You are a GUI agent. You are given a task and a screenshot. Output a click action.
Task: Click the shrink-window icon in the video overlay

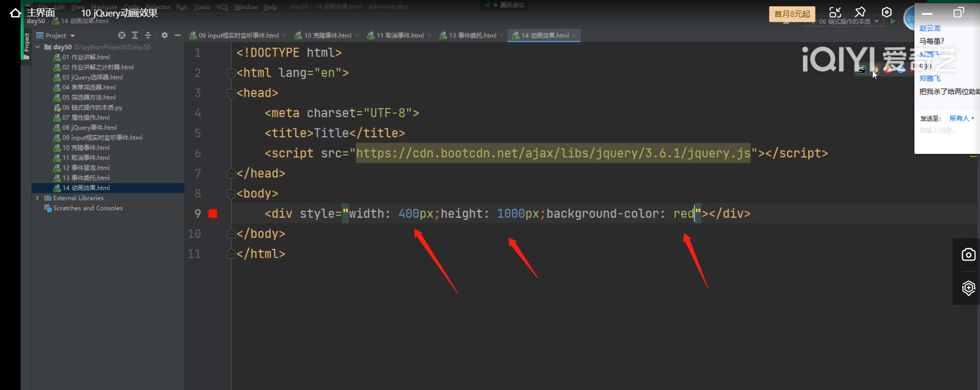pos(835,12)
